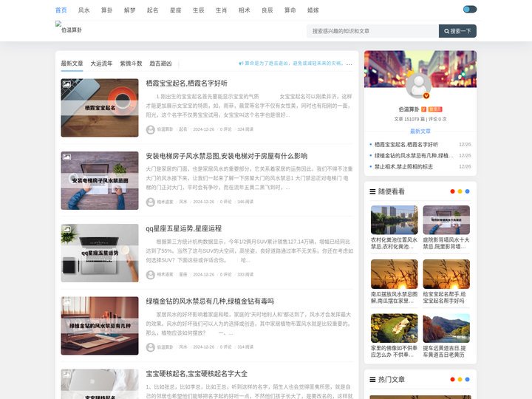Click author avatar under 栖霞宝宝起名 article
Image resolution: width=532 pixels, height=399 pixels.
[x=151, y=129]
